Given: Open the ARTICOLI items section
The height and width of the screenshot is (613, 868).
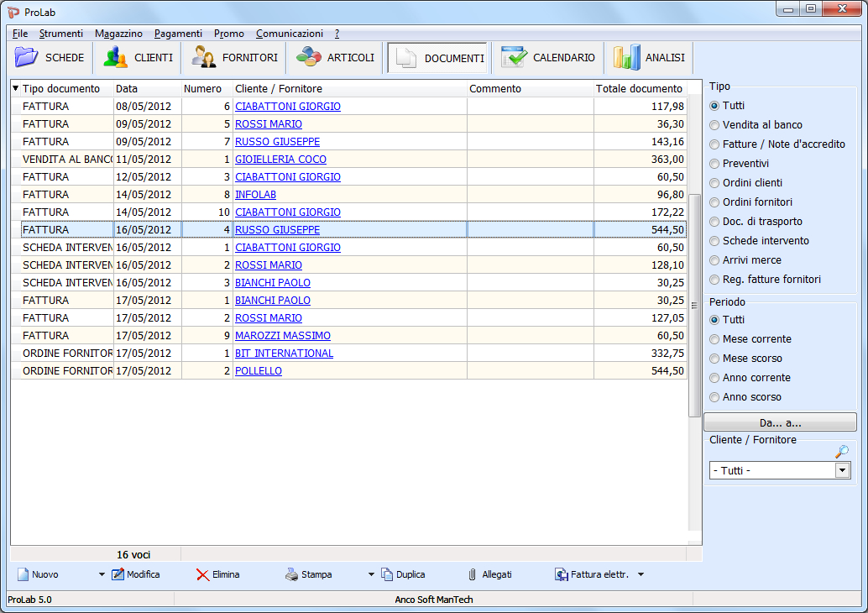Looking at the screenshot, I should coord(336,58).
